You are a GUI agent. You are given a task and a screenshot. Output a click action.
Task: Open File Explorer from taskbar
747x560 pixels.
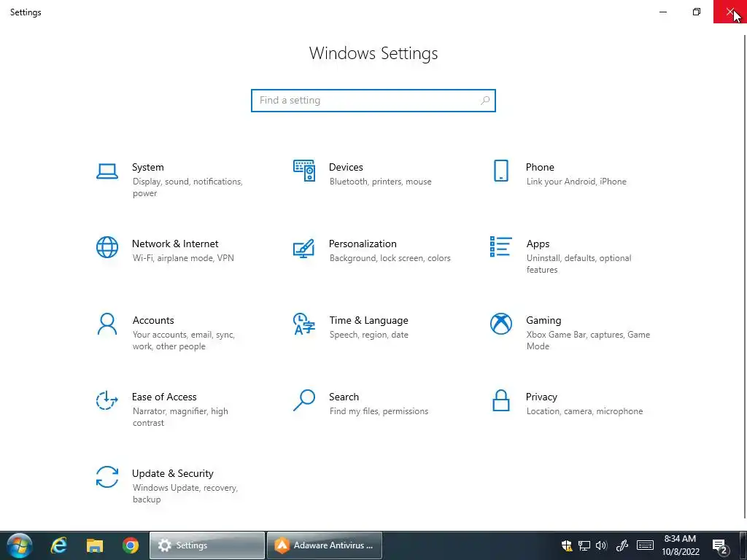pyautogui.click(x=95, y=545)
